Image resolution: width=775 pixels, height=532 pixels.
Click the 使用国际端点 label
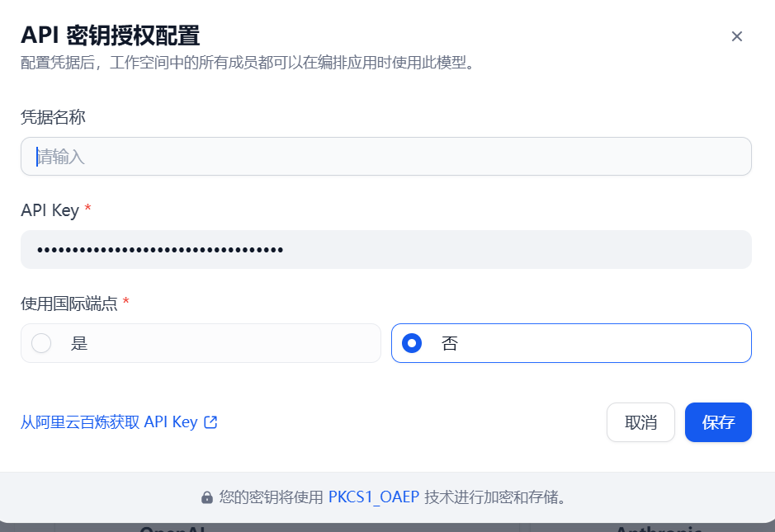point(69,304)
